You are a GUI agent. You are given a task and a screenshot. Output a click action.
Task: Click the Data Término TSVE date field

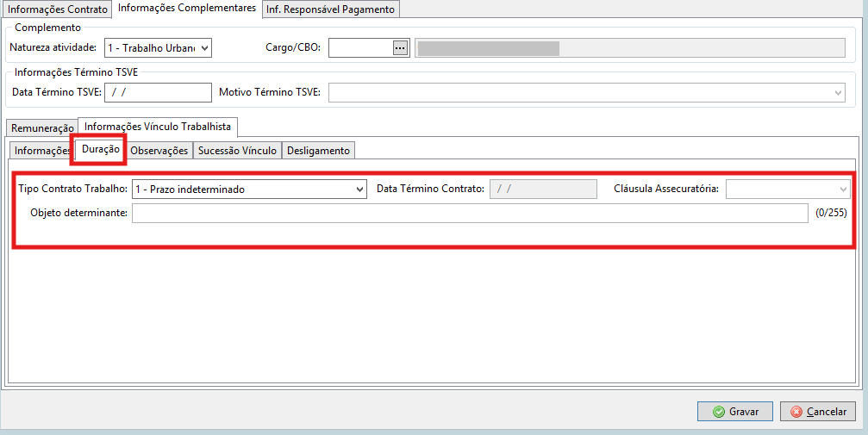click(x=158, y=92)
